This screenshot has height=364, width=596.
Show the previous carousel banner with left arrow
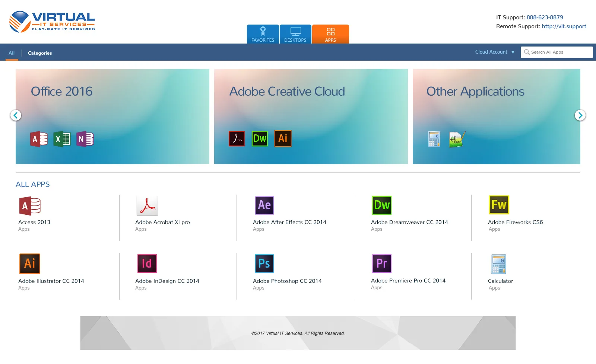coord(16,115)
